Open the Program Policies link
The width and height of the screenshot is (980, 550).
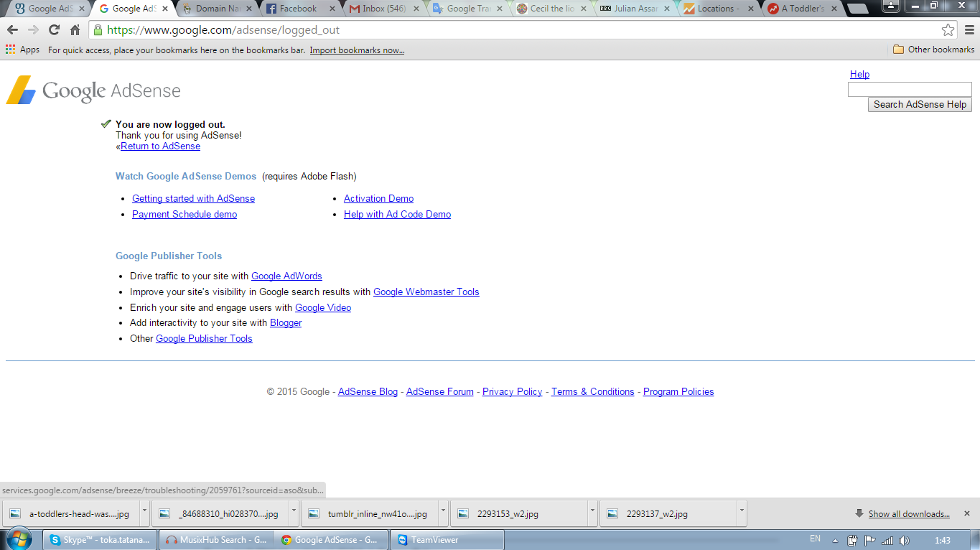point(678,391)
